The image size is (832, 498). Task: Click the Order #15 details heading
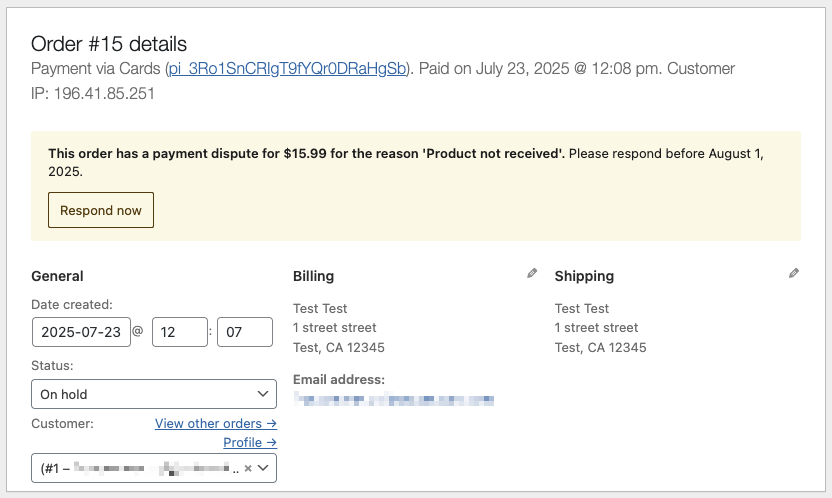[109, 44]
